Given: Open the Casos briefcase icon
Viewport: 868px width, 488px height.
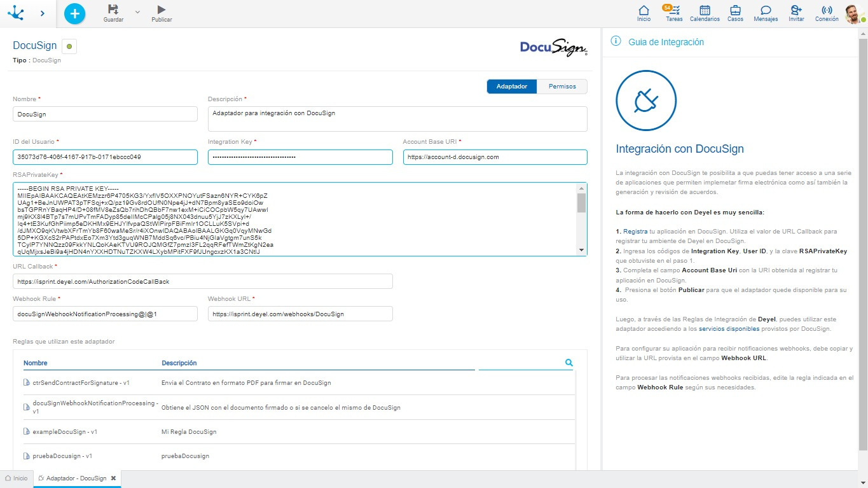Looking at the screenshot, I should (x=734, y=13).
